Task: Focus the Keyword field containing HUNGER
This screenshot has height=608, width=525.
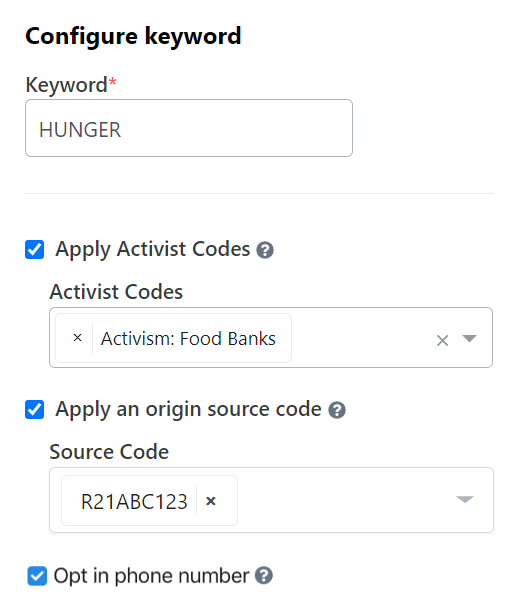Action: pos(189,128)
